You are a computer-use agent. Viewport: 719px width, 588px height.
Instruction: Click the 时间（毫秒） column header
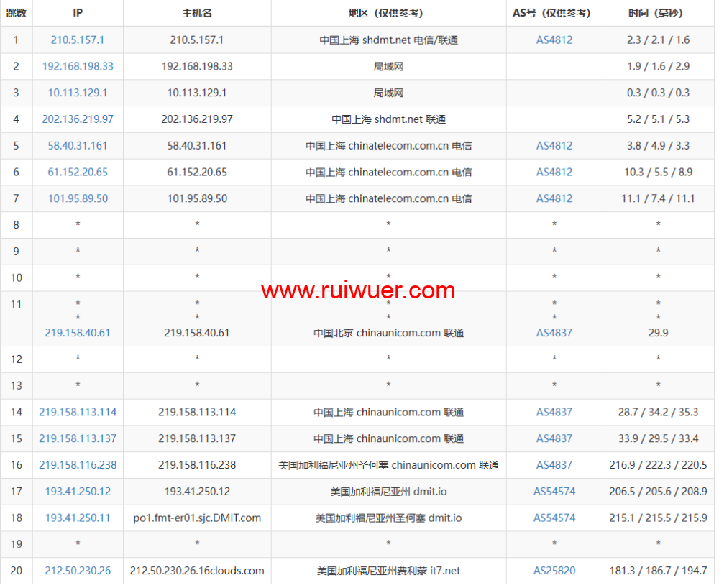click(x=658, y=13)
